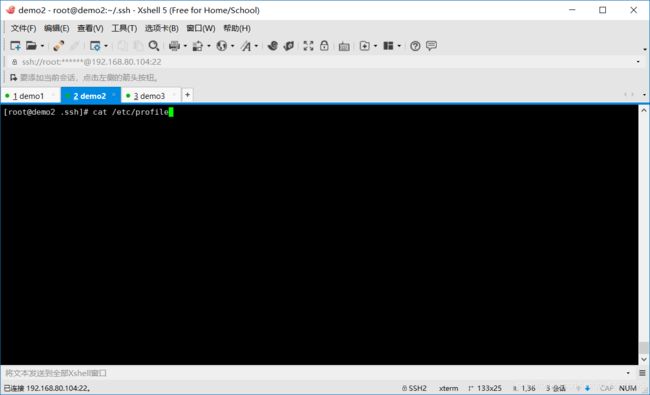Select the 2 demo2 tab
The height and width of the screenshot is (395, 650).
coord(90,96)
